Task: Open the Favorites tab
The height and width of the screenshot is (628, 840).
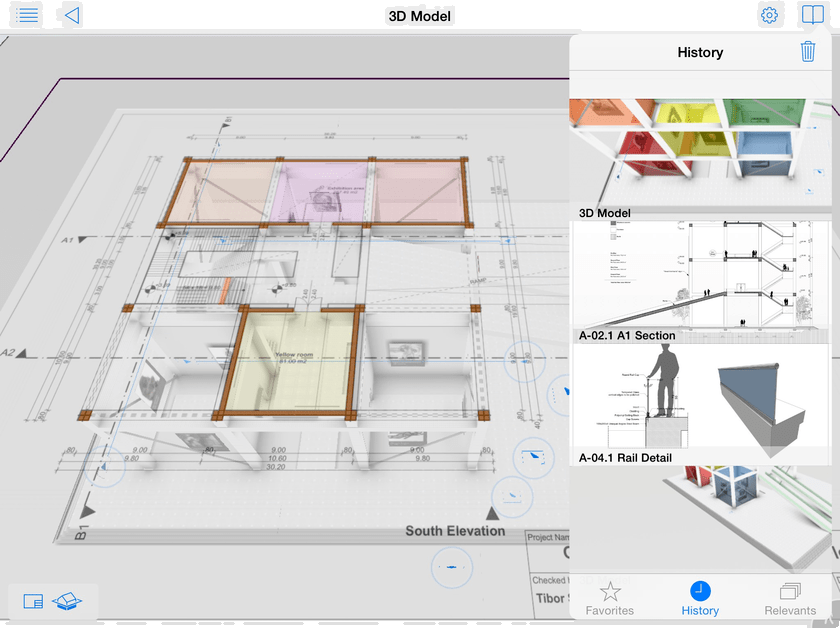Action: pyautogui.click(x=610, y=598)
